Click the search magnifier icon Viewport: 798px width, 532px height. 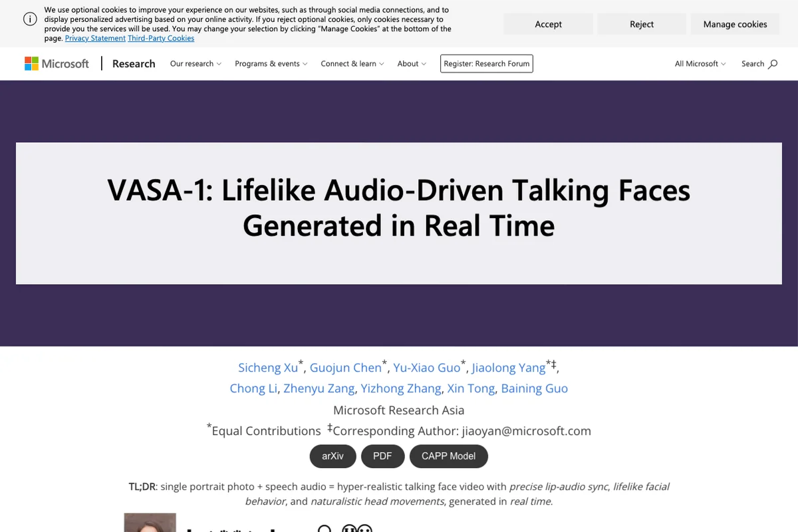point(773,64)
